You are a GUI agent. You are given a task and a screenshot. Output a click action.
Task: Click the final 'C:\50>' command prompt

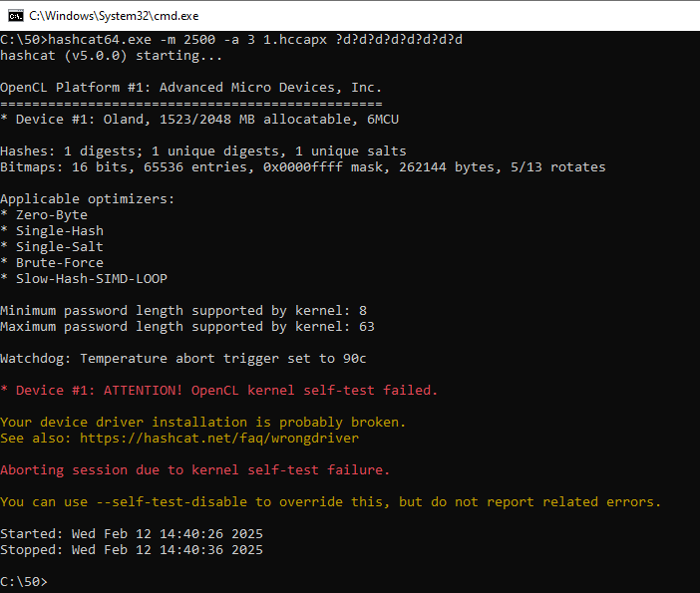pos(24,582)
